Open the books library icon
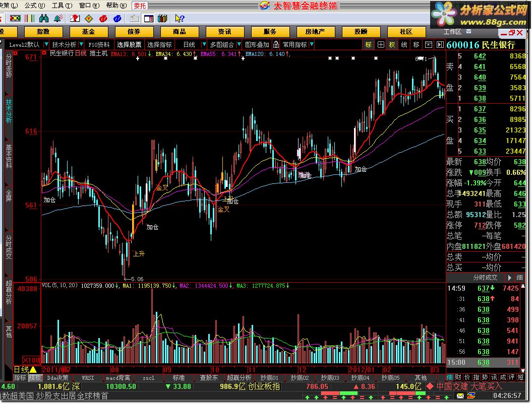 point(162,18)
